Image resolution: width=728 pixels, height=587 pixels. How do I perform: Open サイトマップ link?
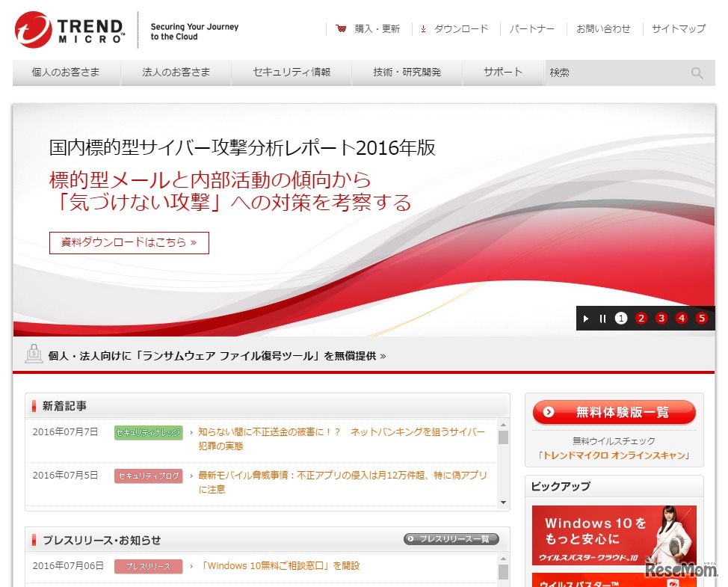[679, 29]
